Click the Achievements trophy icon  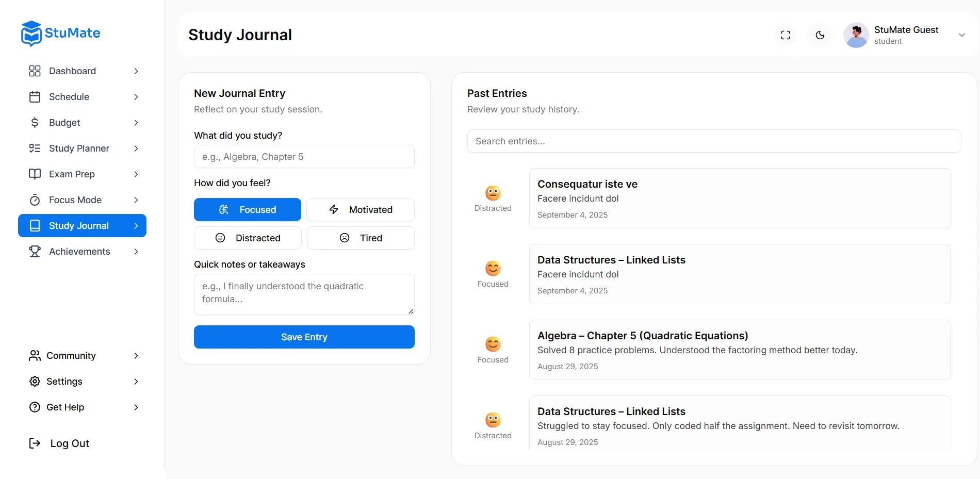coord(35,252)
